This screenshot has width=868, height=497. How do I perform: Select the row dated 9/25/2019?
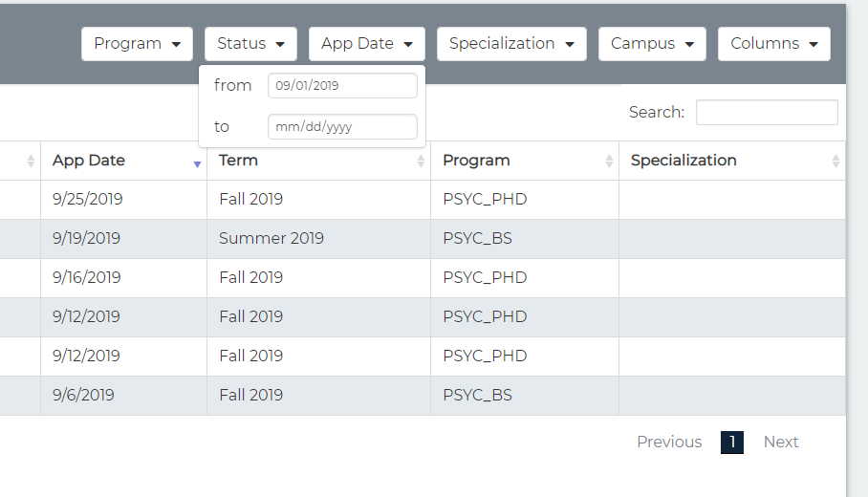(88, 200)
